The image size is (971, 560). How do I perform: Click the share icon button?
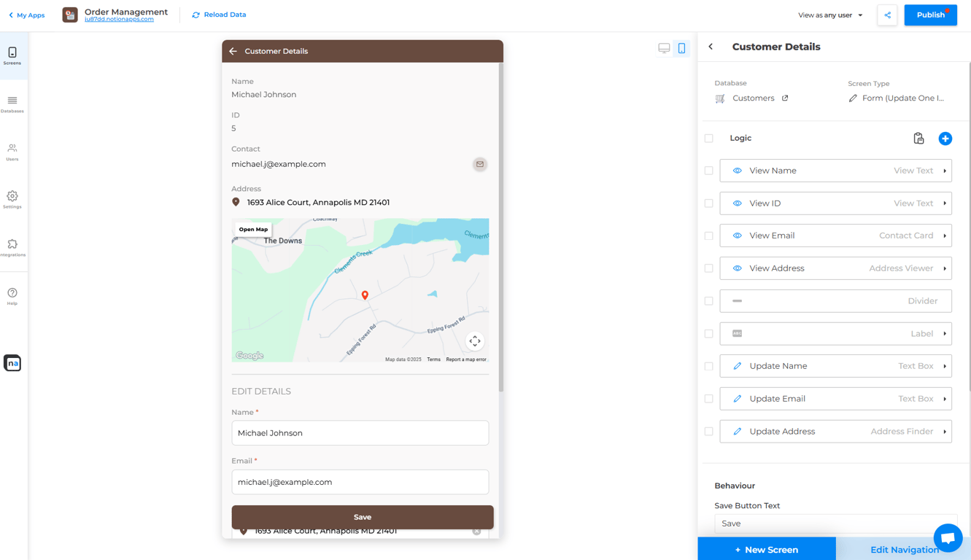coord(887,15)
